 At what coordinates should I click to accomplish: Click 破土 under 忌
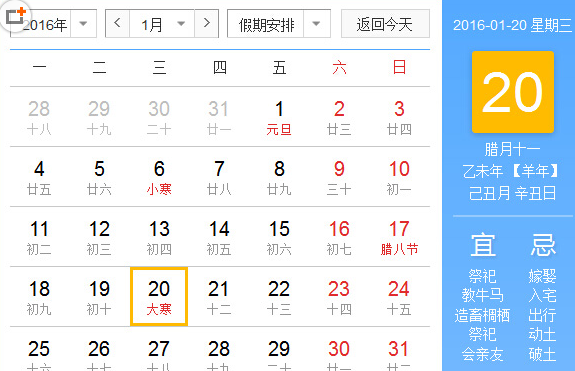point(543,355)
